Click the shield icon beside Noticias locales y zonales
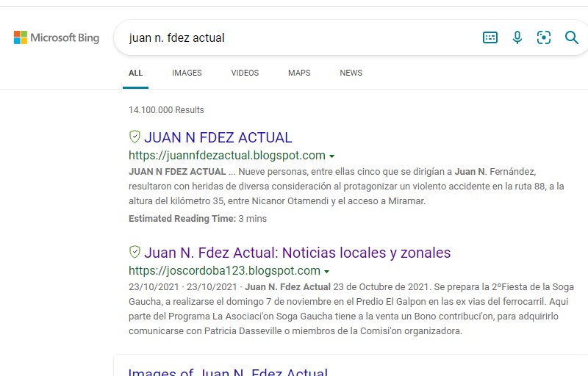Viewport: 588px width, 376px height. 135,252
